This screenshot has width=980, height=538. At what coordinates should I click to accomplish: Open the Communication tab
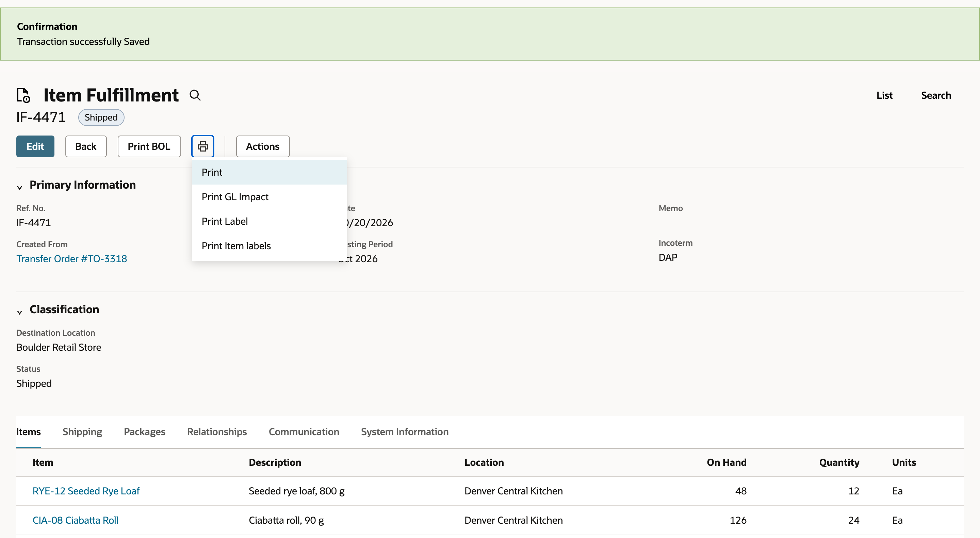[304, 432]
